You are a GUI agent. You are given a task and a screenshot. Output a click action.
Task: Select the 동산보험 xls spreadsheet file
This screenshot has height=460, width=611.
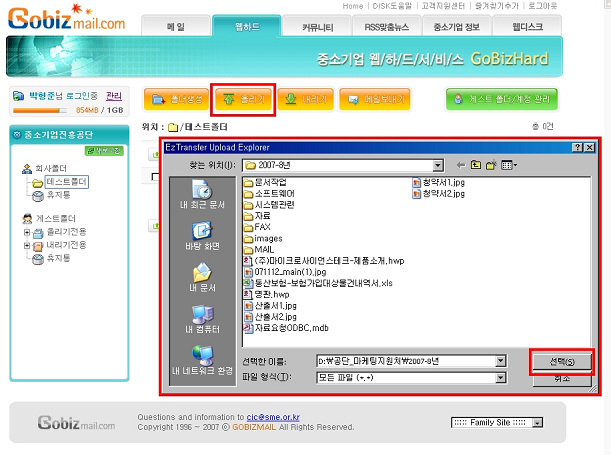coord(318,283)
